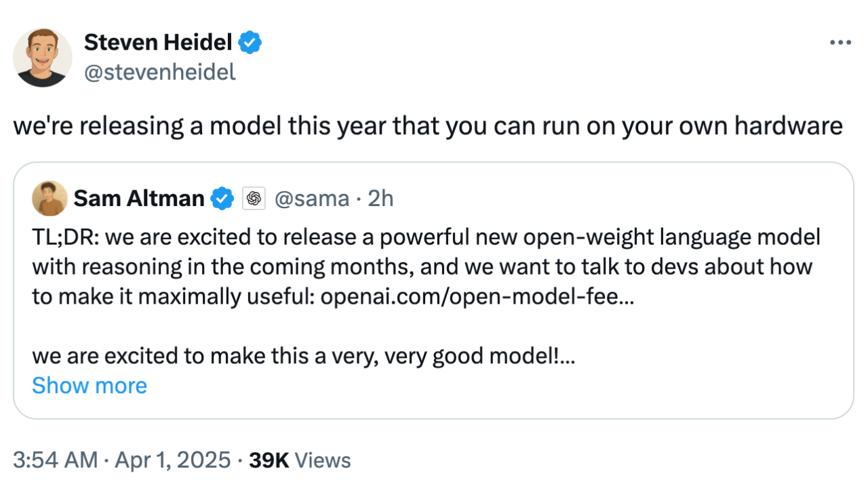868x486 pixels.
Task: Click the quoted tweet's 2h timestamp
Action: (380, 199)
